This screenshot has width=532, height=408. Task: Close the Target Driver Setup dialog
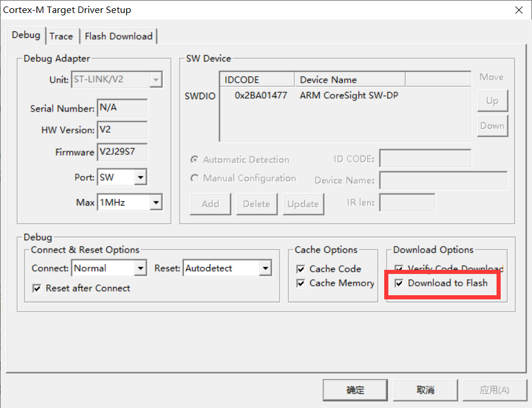[x=518, y=10]
